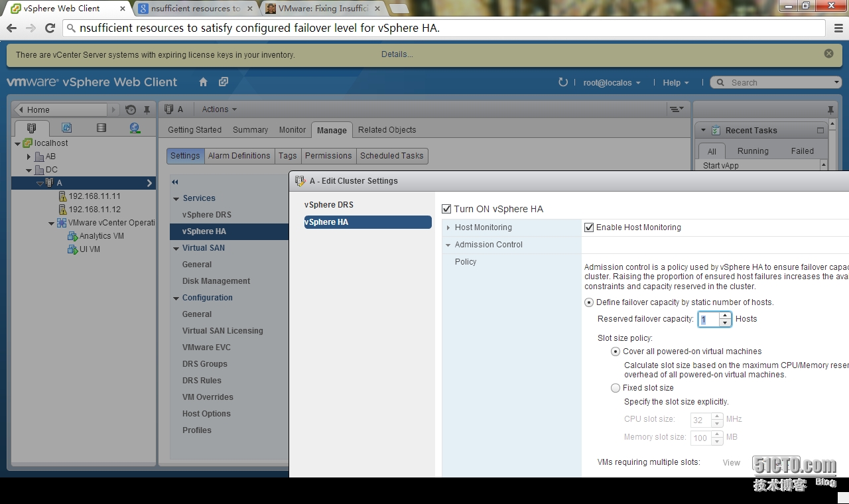Image resolution: width=849 pixels, height=504 pixels.
Task: Switch to the Monitor tab
Action: click(x=292, y=130)
